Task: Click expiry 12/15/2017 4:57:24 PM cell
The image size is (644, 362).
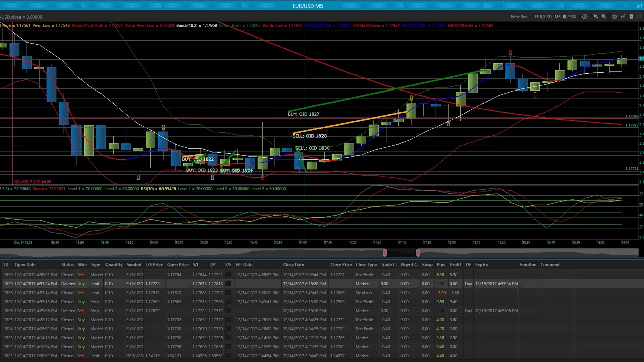Action: click(496, 284)
